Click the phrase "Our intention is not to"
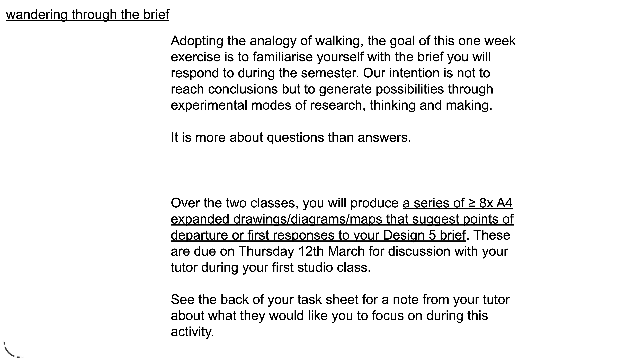 coord(426,73)
